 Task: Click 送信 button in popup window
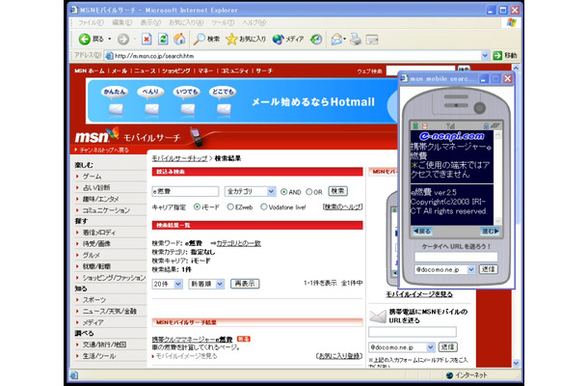click(x=489, y=269)
